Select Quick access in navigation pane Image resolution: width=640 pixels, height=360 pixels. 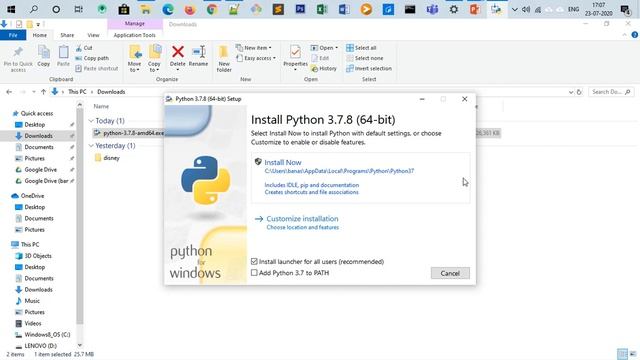click(37, 113)
